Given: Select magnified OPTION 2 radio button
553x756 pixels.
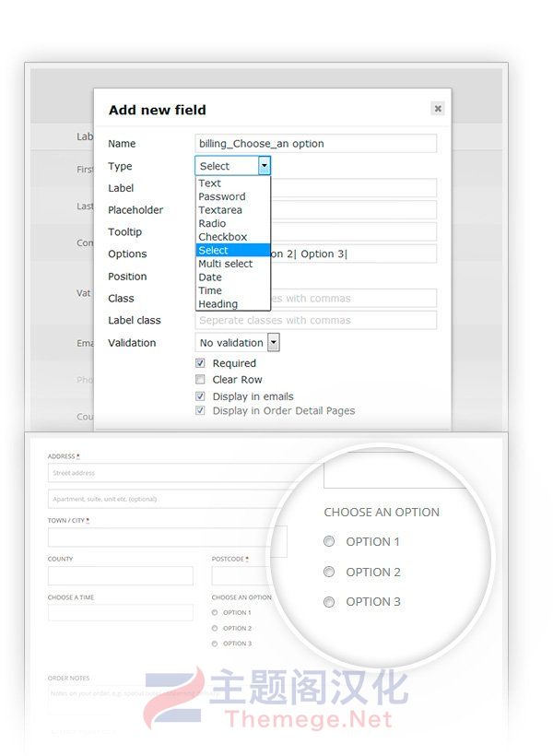Looking at the screenshot, I should 329,572.
